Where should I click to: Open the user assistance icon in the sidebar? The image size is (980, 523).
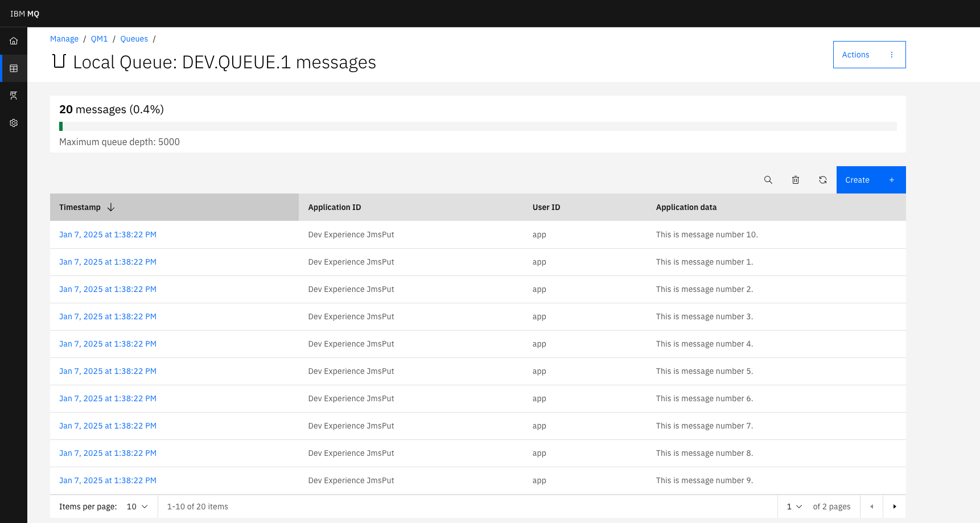point(13,95)
